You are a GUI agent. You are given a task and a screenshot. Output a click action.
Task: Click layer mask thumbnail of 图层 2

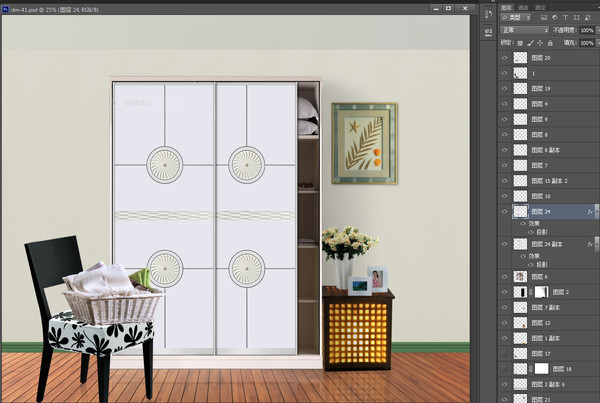tap(541, 292)
